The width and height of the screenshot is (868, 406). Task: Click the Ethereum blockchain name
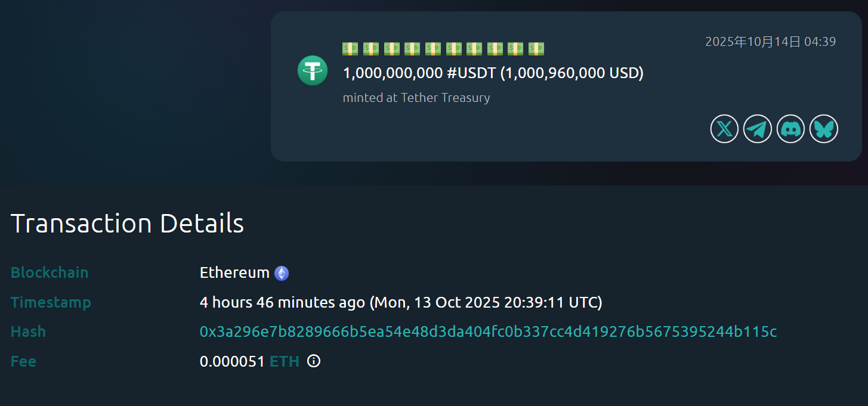[x=234, y=272]
